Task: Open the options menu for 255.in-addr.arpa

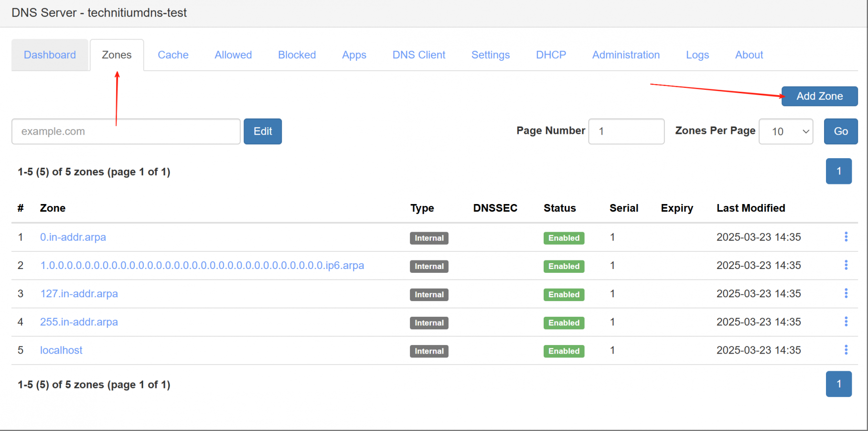Action: point(846,322)
